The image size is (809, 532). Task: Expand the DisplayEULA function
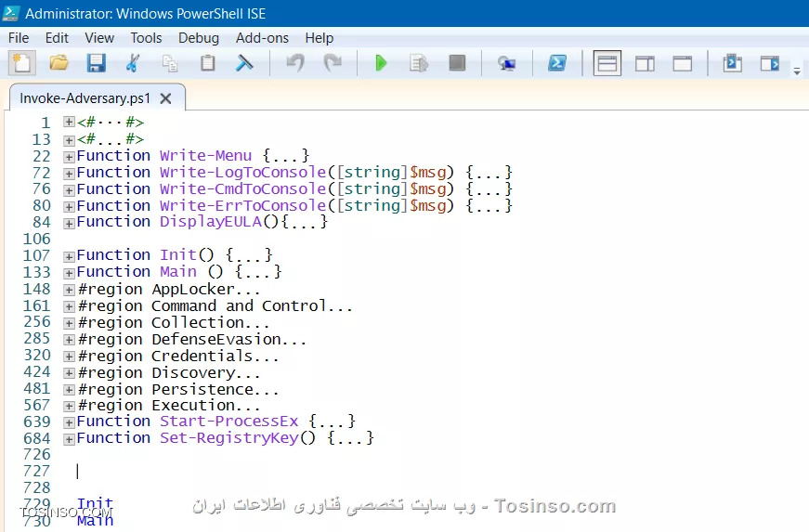[69, 223]
